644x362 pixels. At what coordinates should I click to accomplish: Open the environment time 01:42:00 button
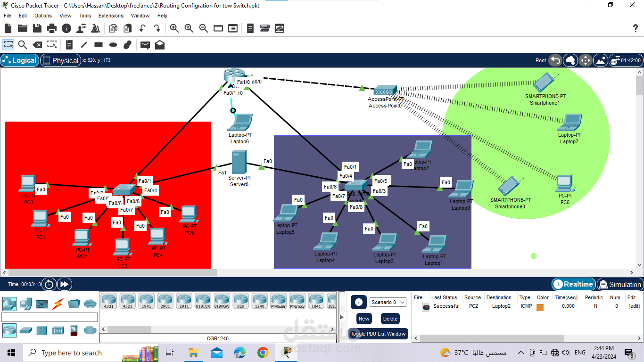pos(625,60)
